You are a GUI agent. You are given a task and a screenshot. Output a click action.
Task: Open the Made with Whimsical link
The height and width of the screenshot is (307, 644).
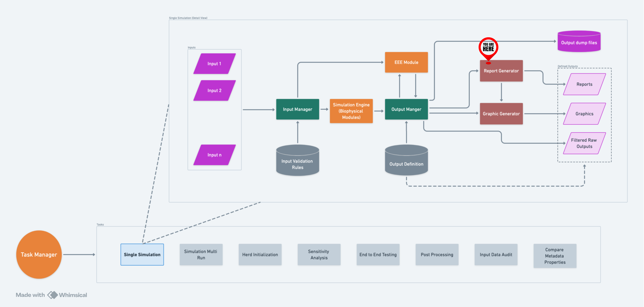pyautogui.click(x=51, y=295)
